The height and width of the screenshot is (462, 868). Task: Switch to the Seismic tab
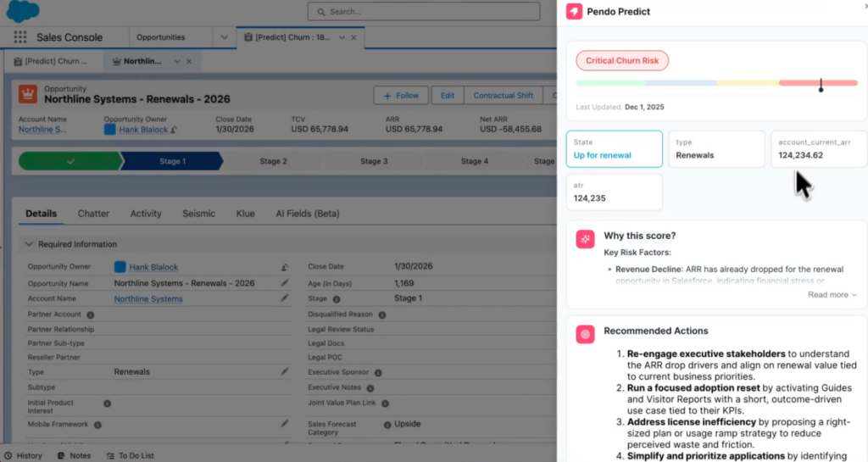click(x=198, y=214)
